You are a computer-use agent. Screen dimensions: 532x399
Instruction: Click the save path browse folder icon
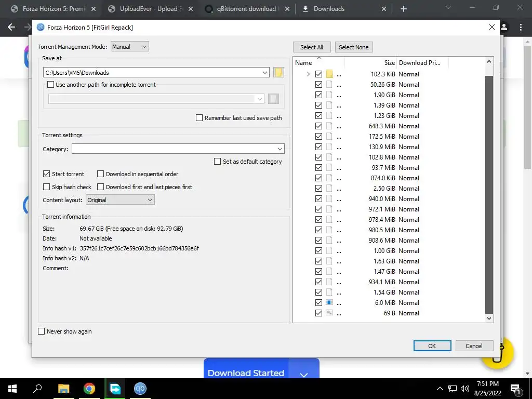278,72
